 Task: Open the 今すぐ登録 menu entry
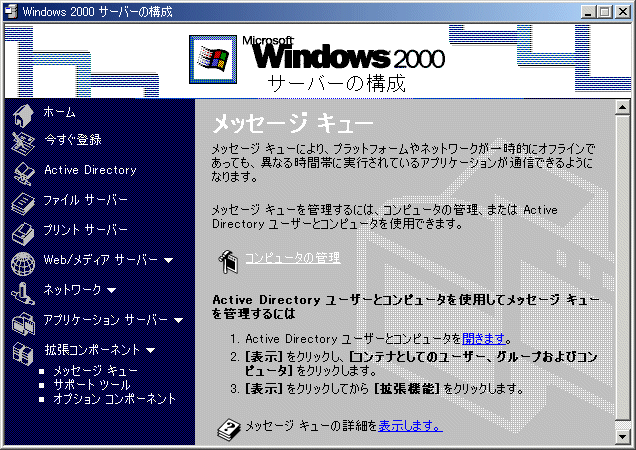point(73,140)
